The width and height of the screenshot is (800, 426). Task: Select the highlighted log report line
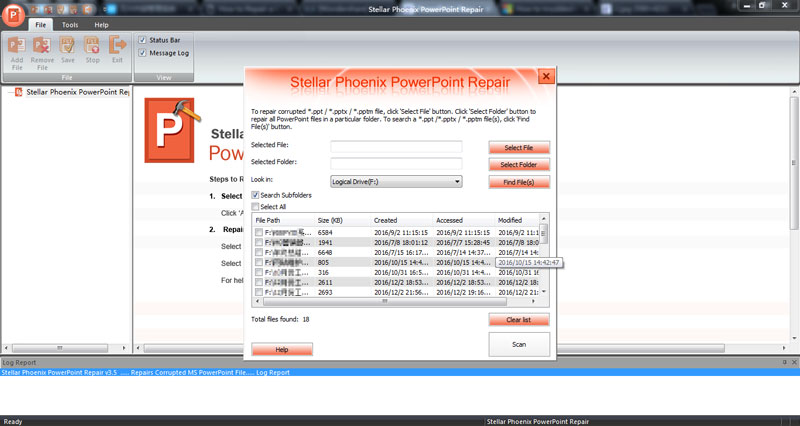coord(400,372)
